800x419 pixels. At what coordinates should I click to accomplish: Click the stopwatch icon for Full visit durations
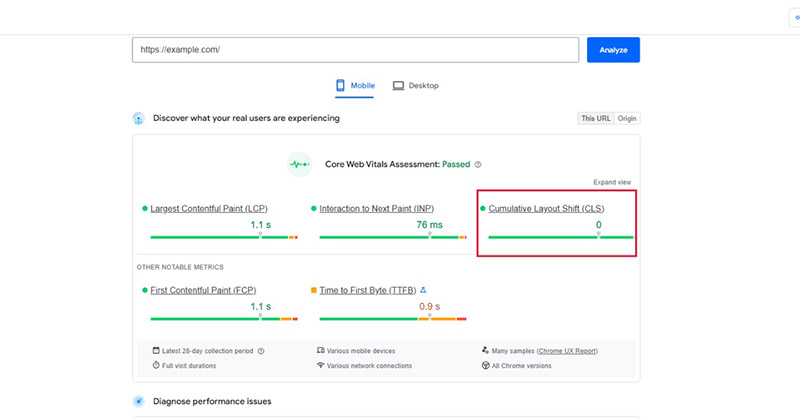156,365
